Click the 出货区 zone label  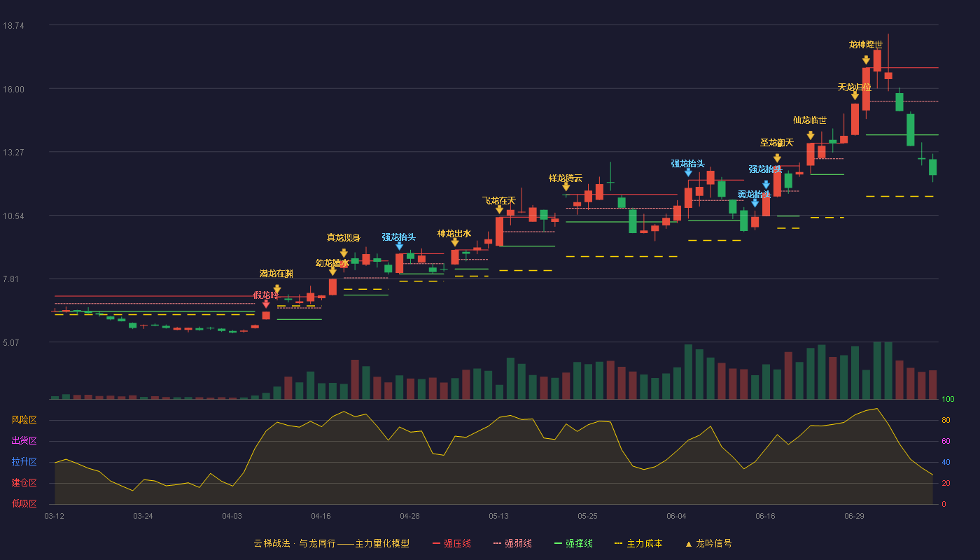(x=24, y=441)
